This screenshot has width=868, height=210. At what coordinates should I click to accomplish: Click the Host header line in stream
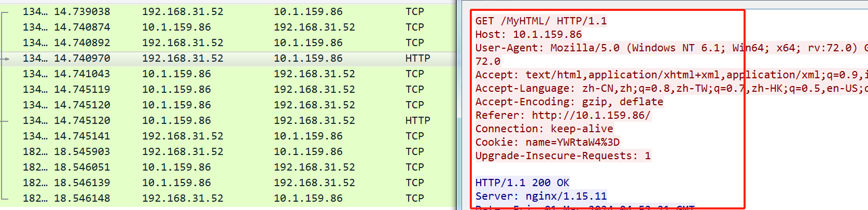click(528, 35)
